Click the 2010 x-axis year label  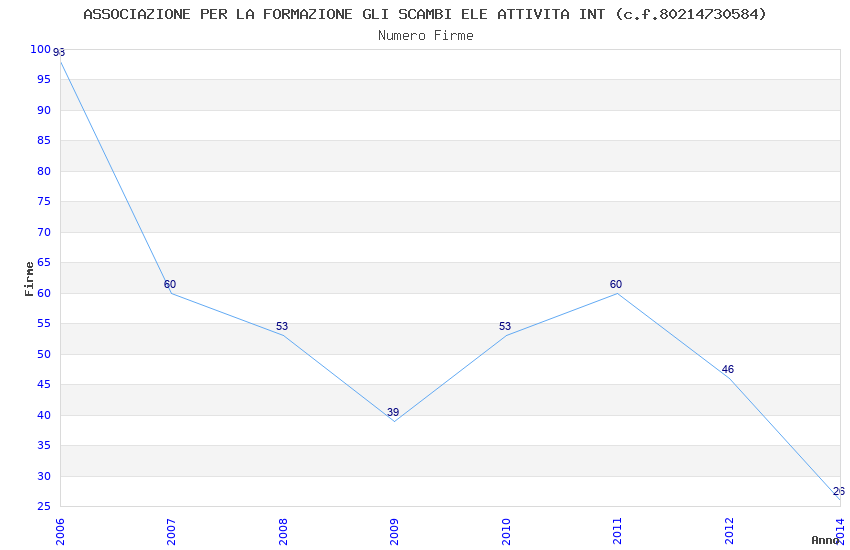tap(506, 531)
